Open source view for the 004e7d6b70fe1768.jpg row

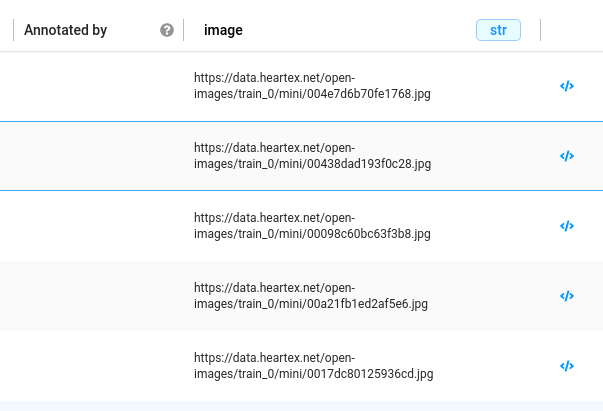(x=567, y=86)
